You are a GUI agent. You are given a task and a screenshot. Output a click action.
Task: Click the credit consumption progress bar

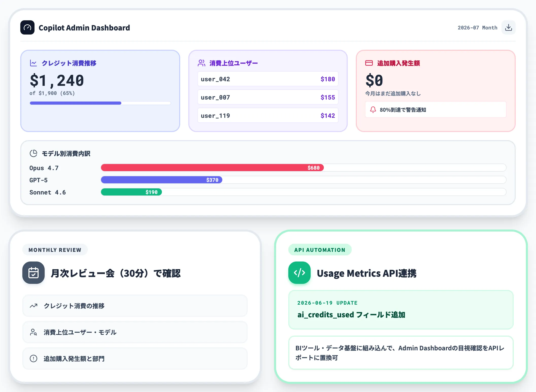pyautogui.click(x=100, y=103)
